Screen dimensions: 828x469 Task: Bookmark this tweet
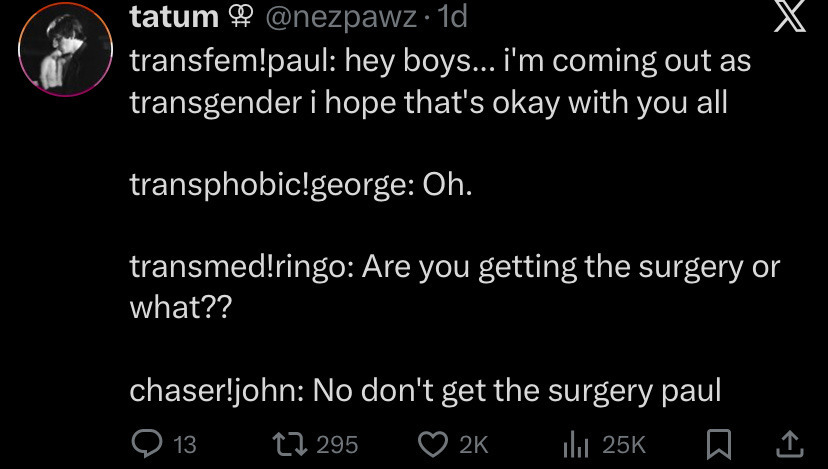pyautogui.click(x=718, y=444)
